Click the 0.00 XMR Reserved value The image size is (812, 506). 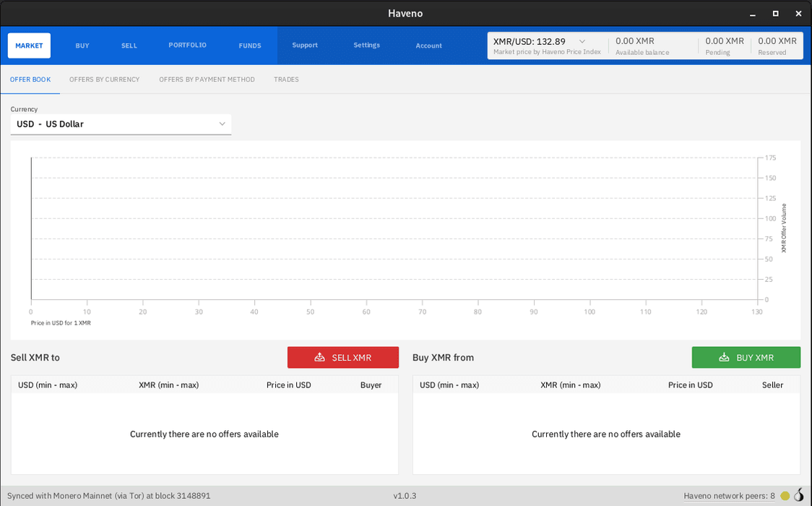click(777, 41)
